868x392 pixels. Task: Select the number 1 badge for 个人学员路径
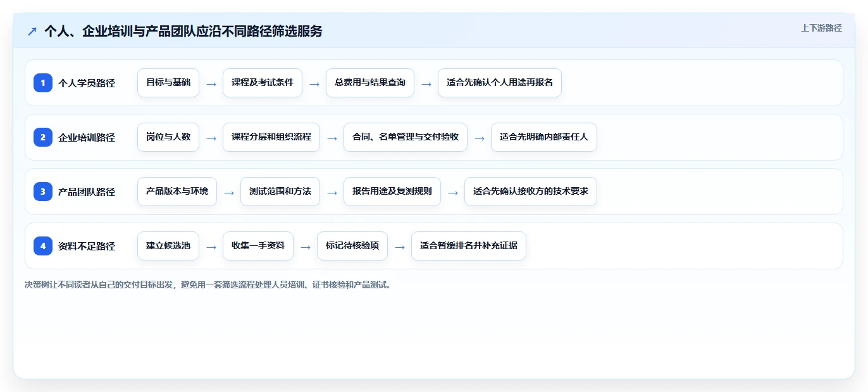coord(43,83)
